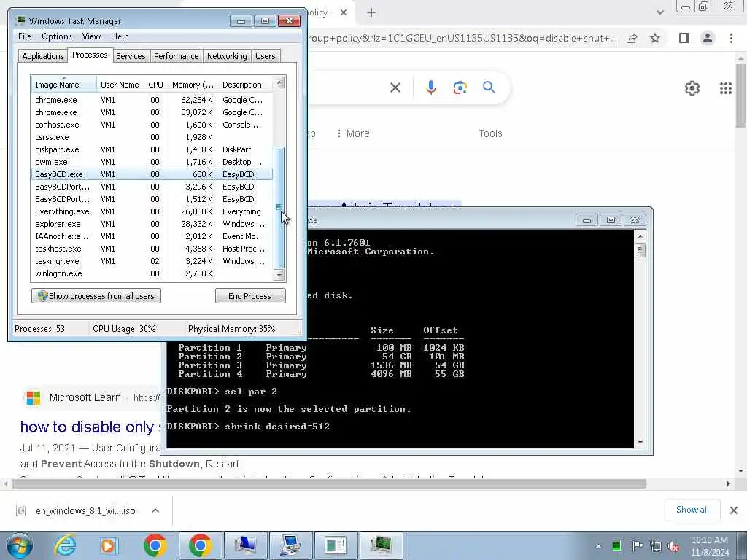
Task: Open the Chrome three-dot menu
Action: pos(731,38)
